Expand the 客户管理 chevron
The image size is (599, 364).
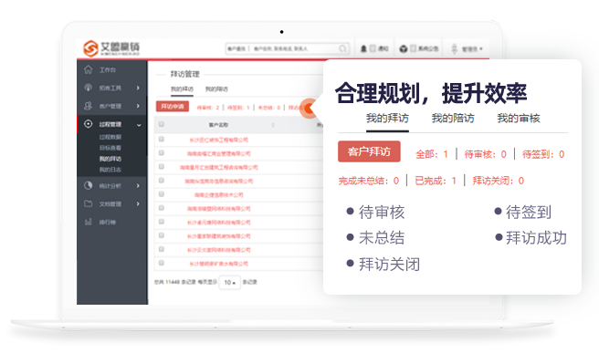(x=138, y=106)
